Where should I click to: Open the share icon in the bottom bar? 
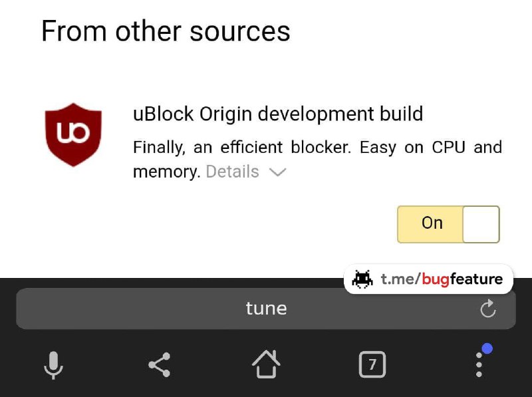159,364
